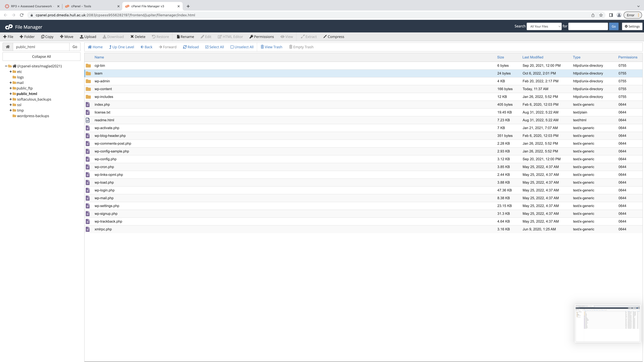Create a new Folder from the toolbar

coord(27,37)
